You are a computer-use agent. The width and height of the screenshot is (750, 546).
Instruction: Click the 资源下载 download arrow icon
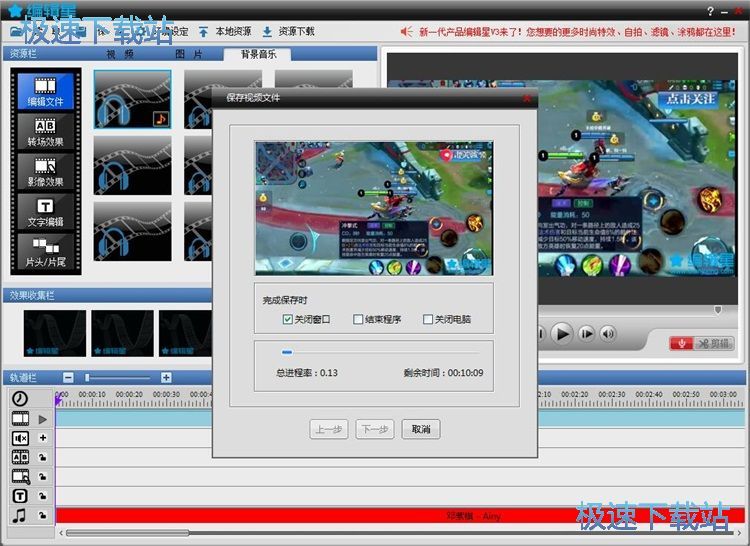pos(267,32)
